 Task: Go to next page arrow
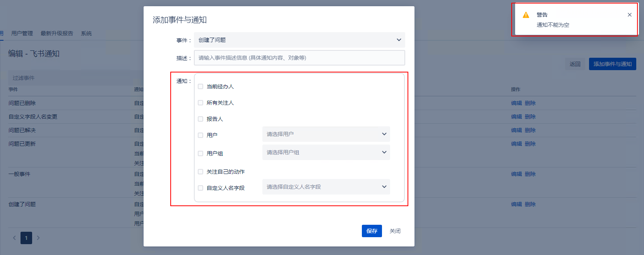tap(38, 238)
